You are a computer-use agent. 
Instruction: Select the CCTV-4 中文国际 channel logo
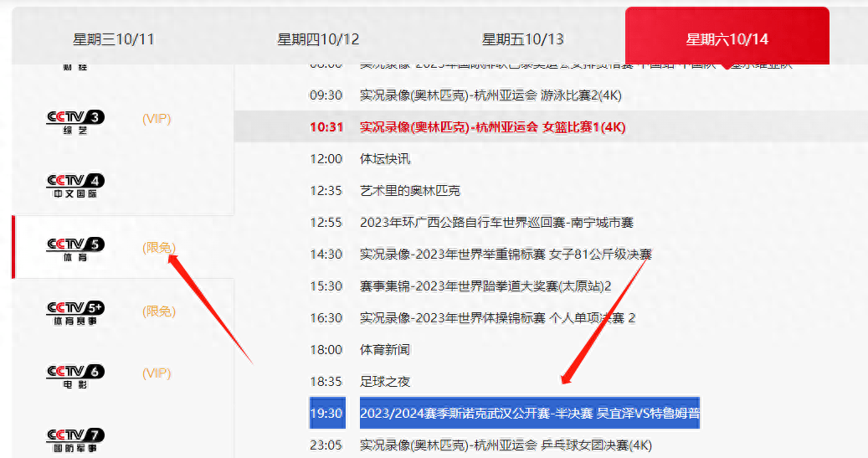click(x=75, y=185)
